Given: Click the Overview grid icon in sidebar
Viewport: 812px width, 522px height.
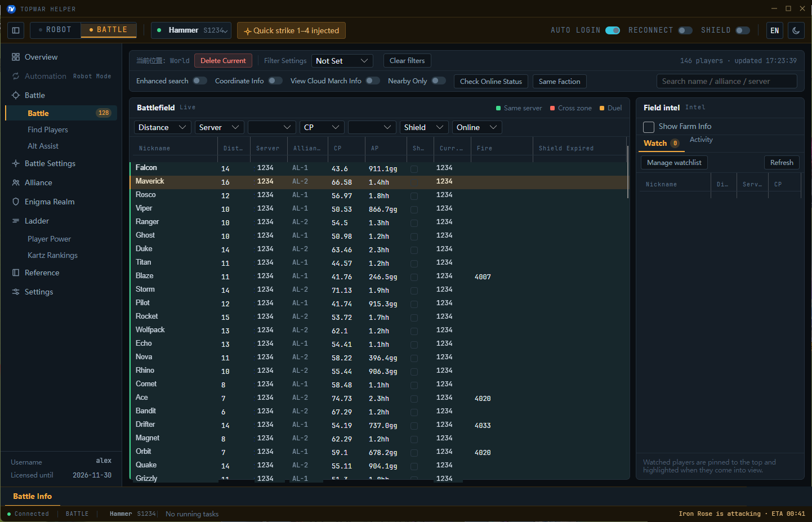Looking at the screenshot, I should (16, 57).
